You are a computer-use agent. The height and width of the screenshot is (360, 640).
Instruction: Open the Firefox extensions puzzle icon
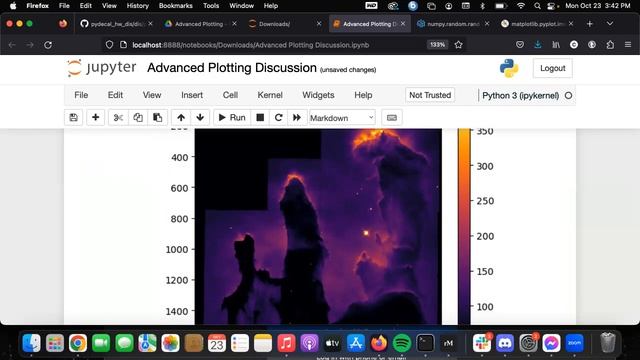[x=610, y=45]
